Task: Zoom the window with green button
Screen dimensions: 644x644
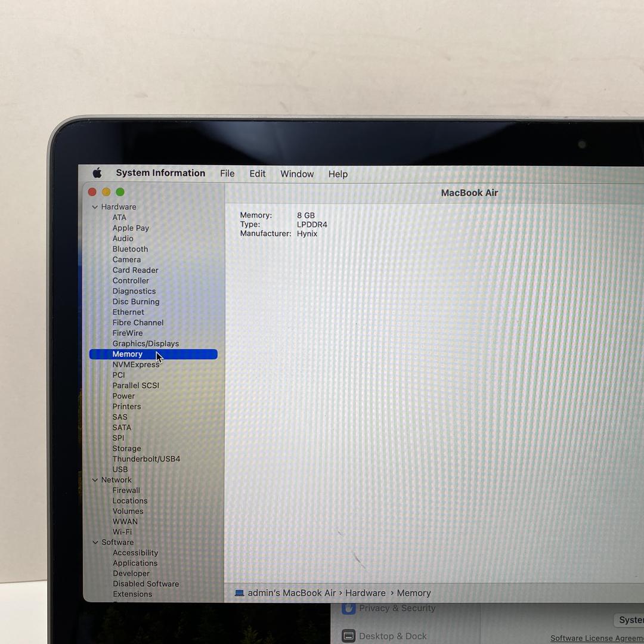Action: (120, 192)
